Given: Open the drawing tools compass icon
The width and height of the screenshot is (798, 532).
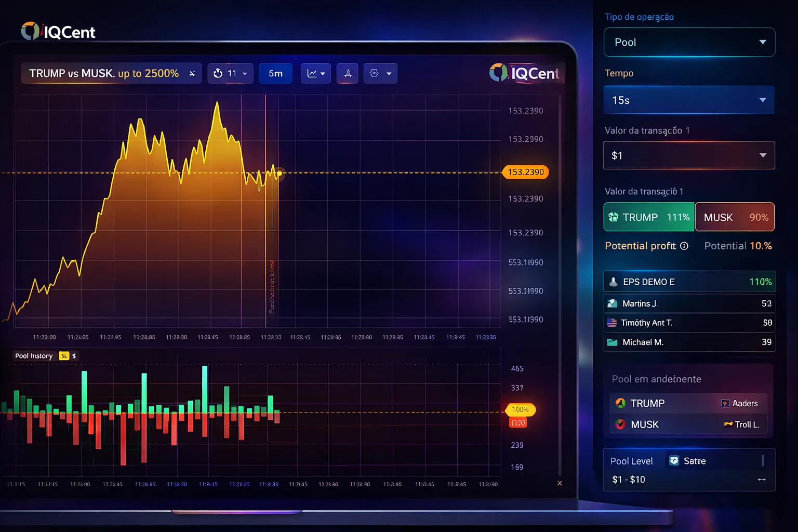Looking at the screenshot, I should point(348,73).
